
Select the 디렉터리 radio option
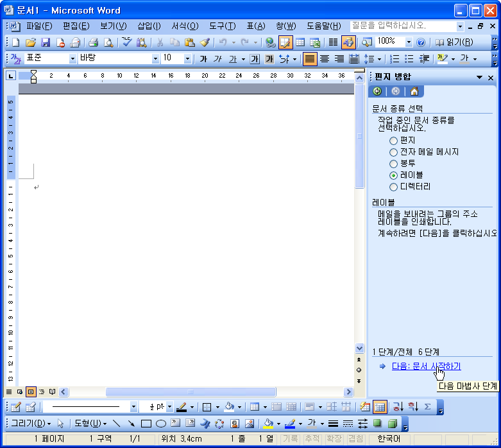point(393,187)
